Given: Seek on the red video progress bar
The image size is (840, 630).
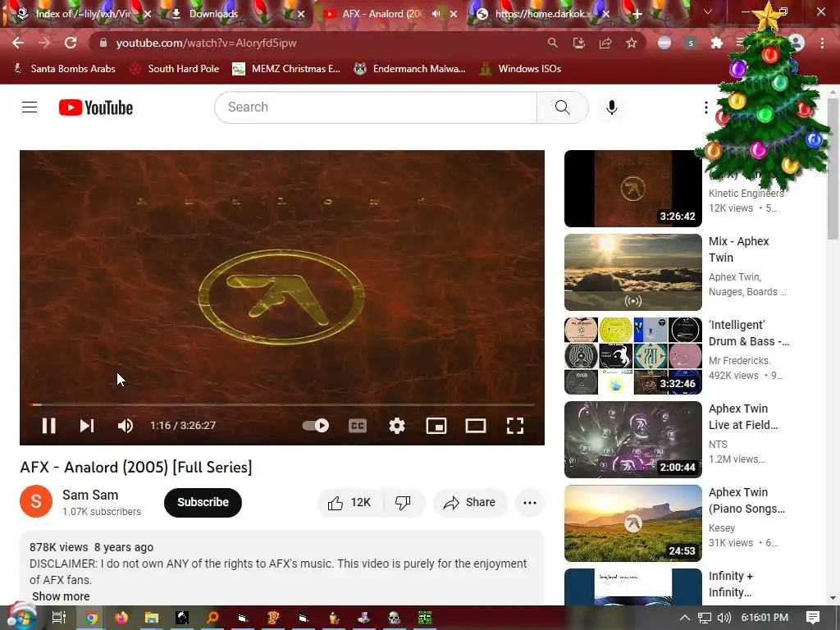Looking at the screenshot, I should point(282,404).
